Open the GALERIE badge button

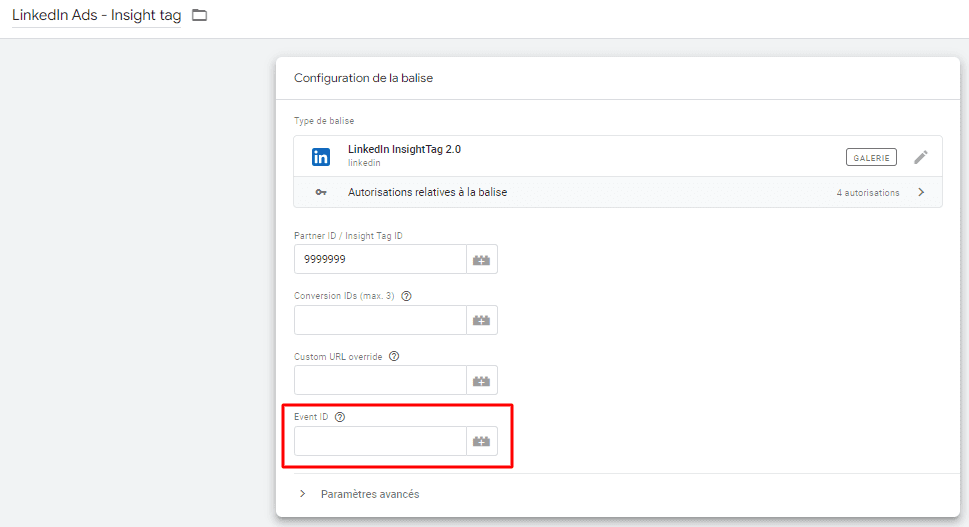[871, 158]
